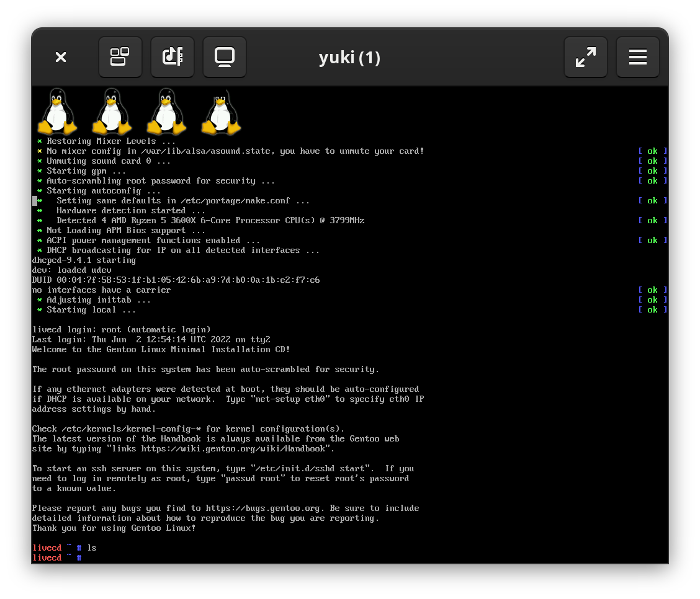Screen dimensions: 700x599
Task: Click the dhcpcd-9.4.1 starting message
Action: [84, 260]
